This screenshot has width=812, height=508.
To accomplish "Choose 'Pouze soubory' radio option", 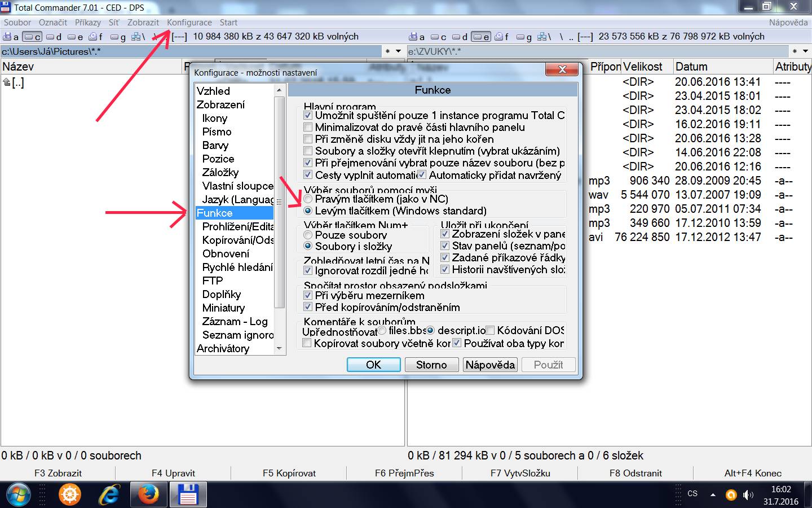I will [308, 234].
